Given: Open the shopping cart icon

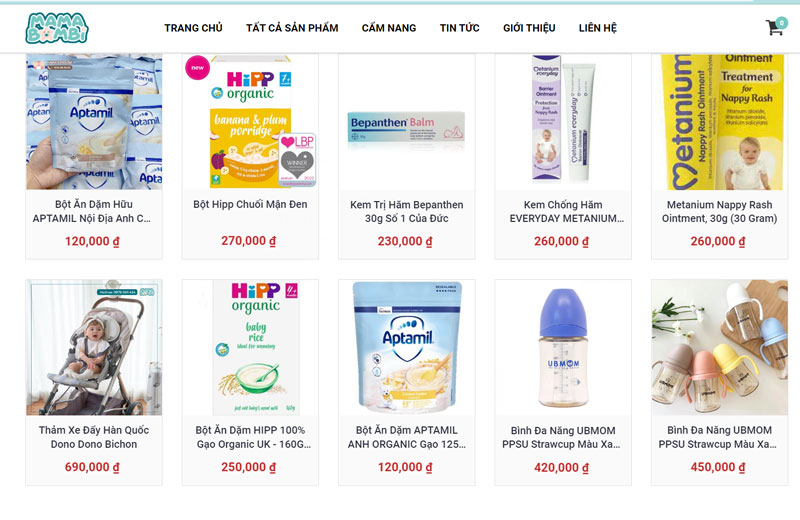Looking at the screenshot, I should [x=776, y=27].
